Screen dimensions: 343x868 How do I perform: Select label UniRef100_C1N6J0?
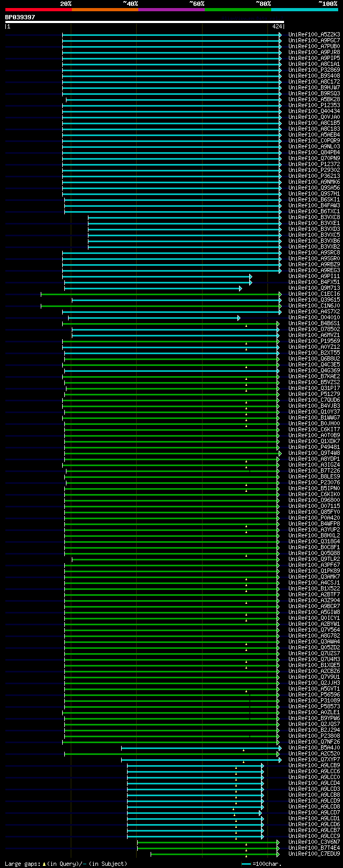(314, 306)
